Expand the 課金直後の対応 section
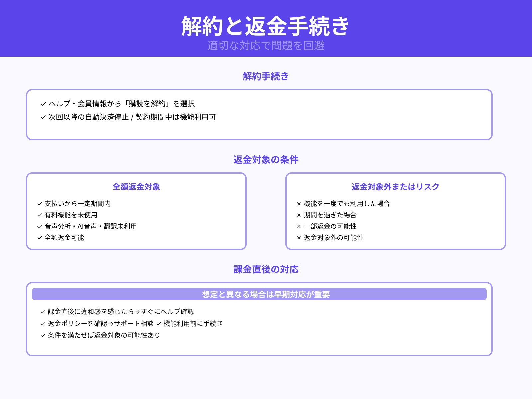The height and width of the screenshot is (399, 532). coord(266,269)
